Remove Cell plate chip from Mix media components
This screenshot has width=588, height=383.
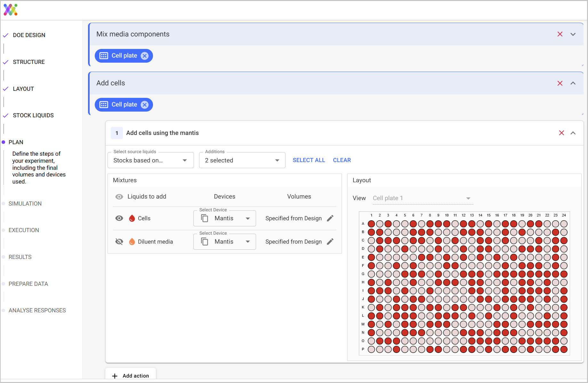pyautogui.click(x=145, y=56)
